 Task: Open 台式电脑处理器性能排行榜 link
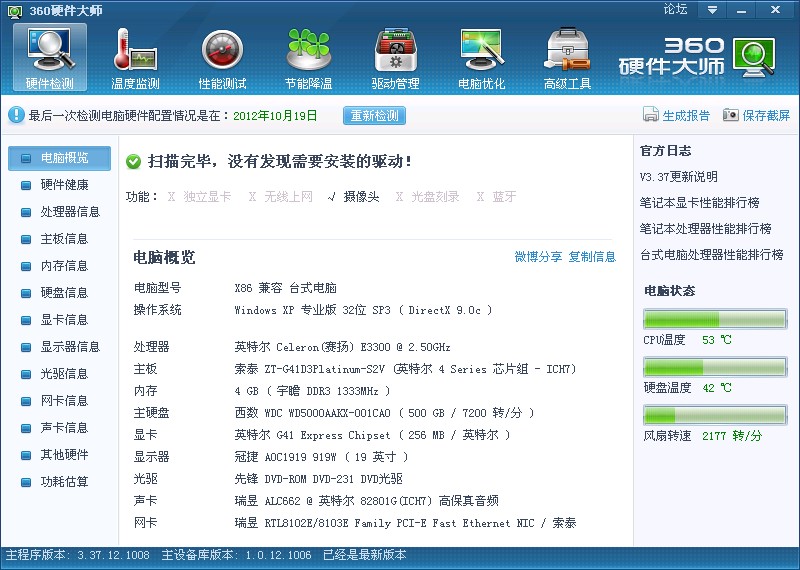[712, 255]
